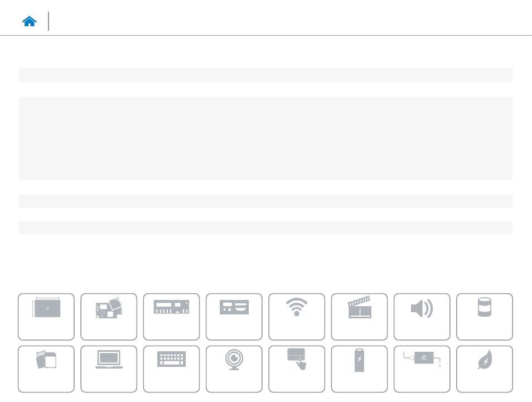
Task: Click the tall shaded table block
Action: pos(265,138)
